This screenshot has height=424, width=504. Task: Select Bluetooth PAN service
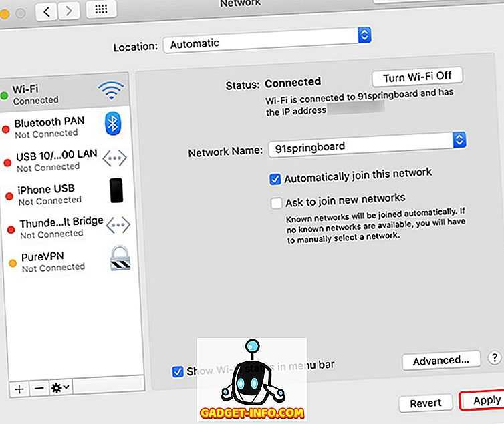[65, 127]
